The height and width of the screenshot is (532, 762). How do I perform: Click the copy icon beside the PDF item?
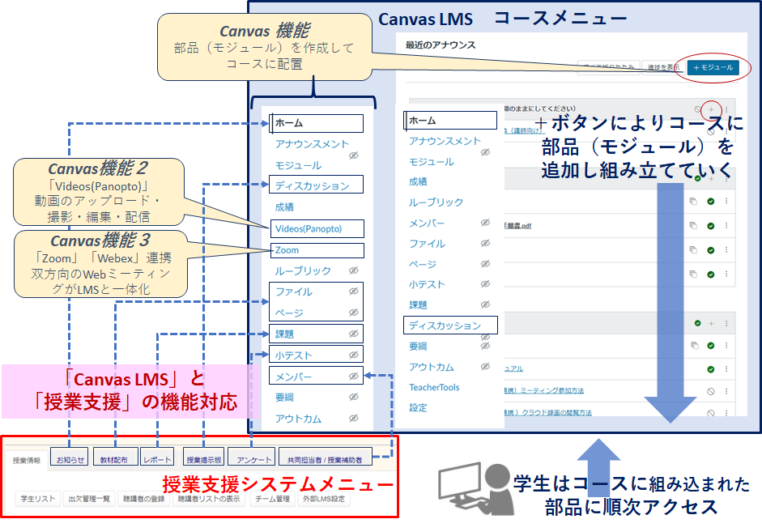[x=693, y=226]
